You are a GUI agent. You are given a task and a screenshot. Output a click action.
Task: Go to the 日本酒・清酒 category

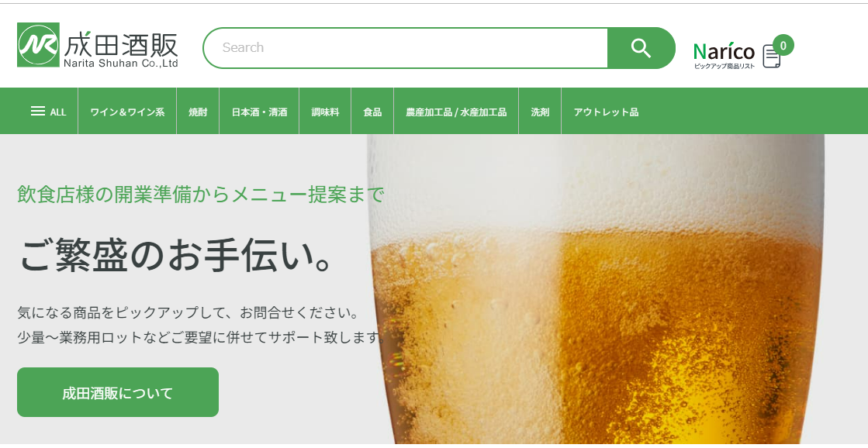[259, 112]
